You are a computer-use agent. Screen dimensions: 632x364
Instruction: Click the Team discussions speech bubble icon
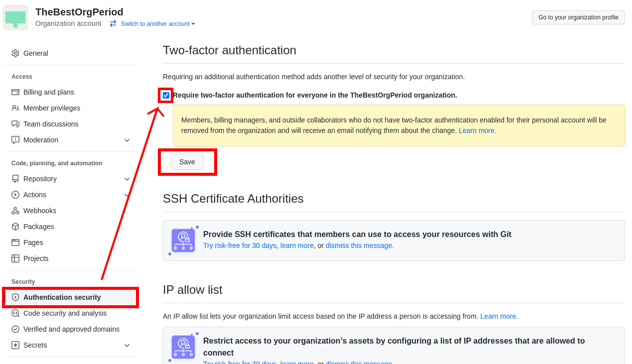[x=15, y=124]
